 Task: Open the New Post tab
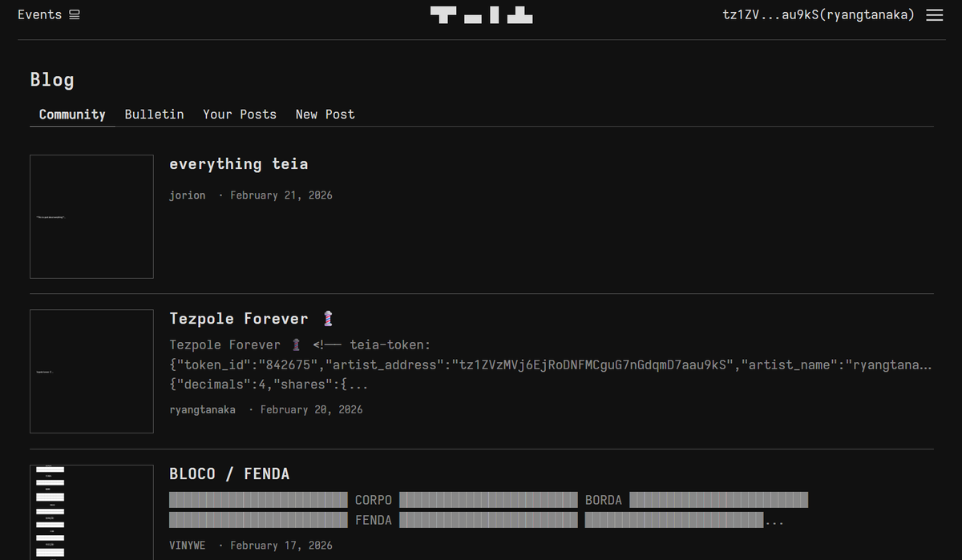[x=325, y=115]
